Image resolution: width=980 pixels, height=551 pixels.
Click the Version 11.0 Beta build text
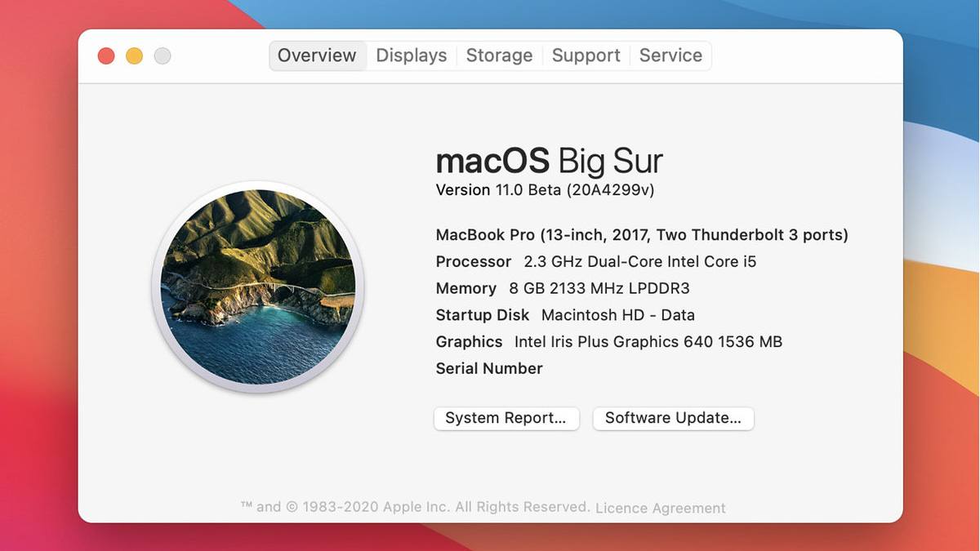tap(545, 190)
